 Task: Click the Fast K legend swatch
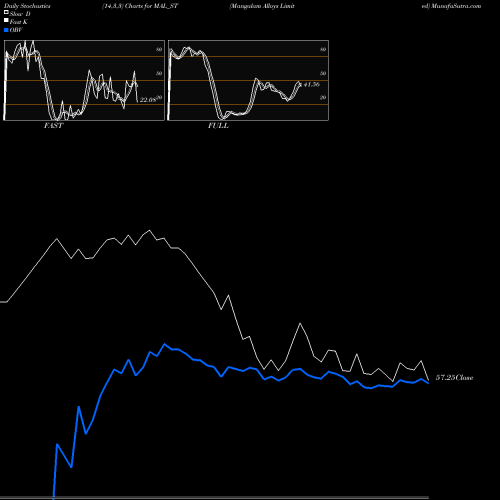(x=6, y=20)
